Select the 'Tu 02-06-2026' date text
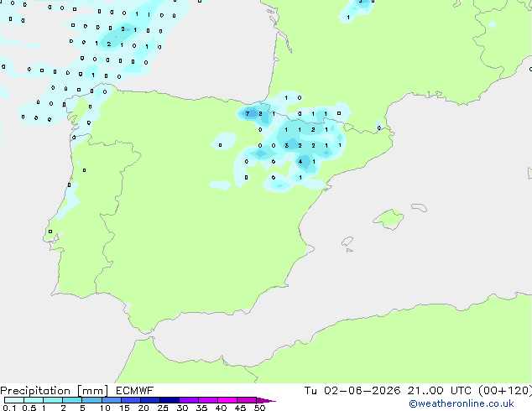 (x=352, y=391)
